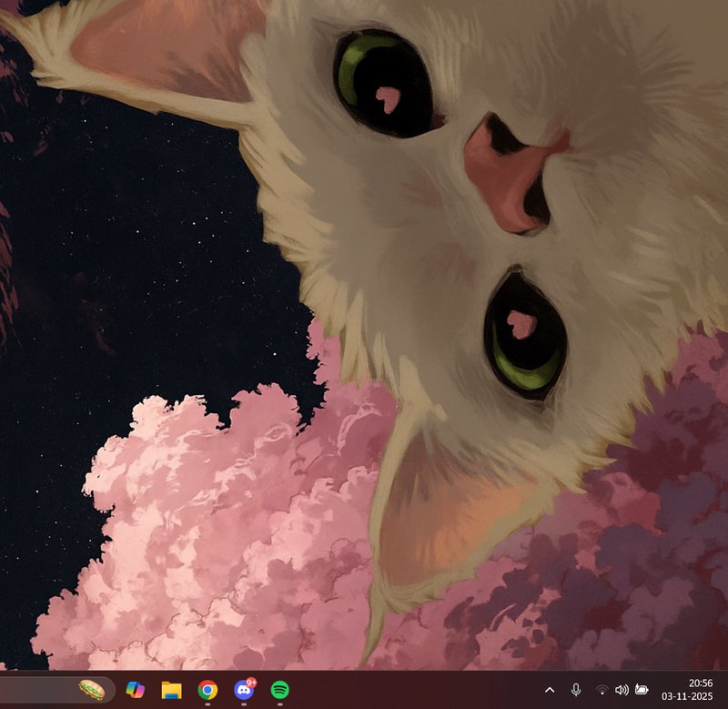The height and width of the screenshot is (709, 728).
Task: Open volume control via the speaker icon
Action: point(622,690)
